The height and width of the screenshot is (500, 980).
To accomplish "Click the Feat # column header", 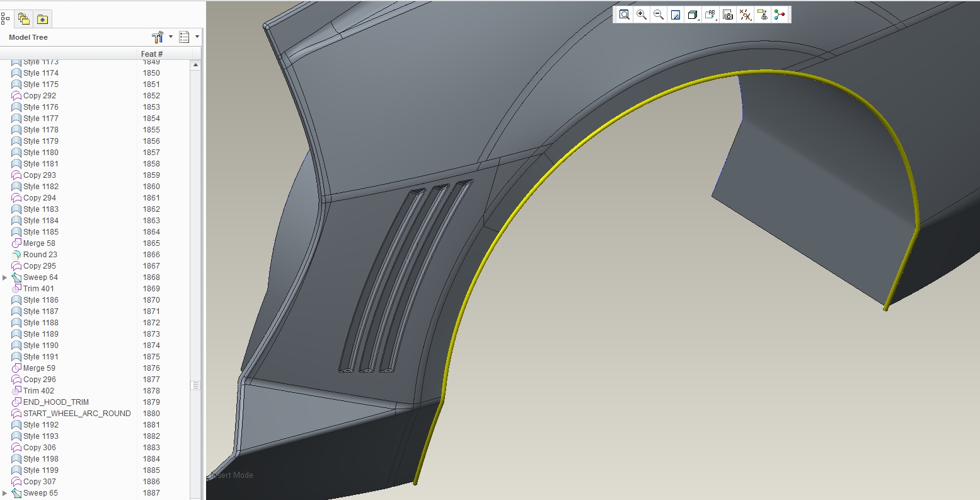I will [151, 54].
